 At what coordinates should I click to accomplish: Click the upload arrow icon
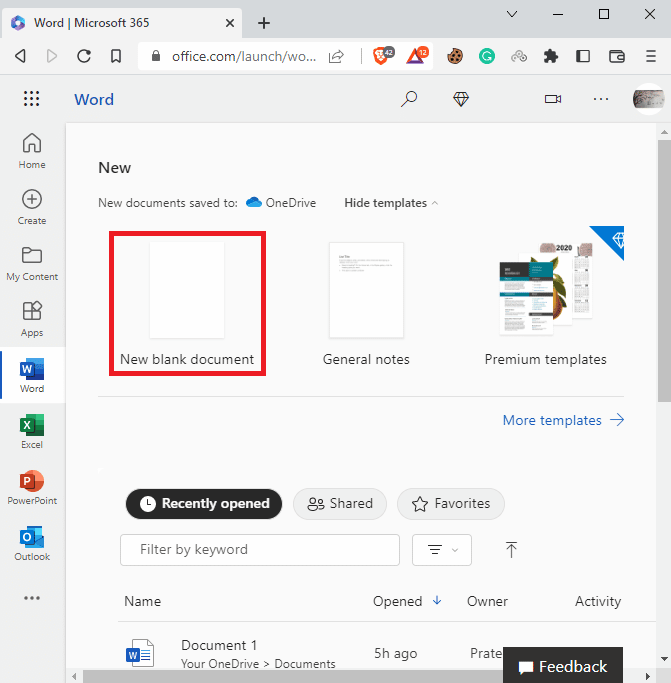(x=511, y=550)
